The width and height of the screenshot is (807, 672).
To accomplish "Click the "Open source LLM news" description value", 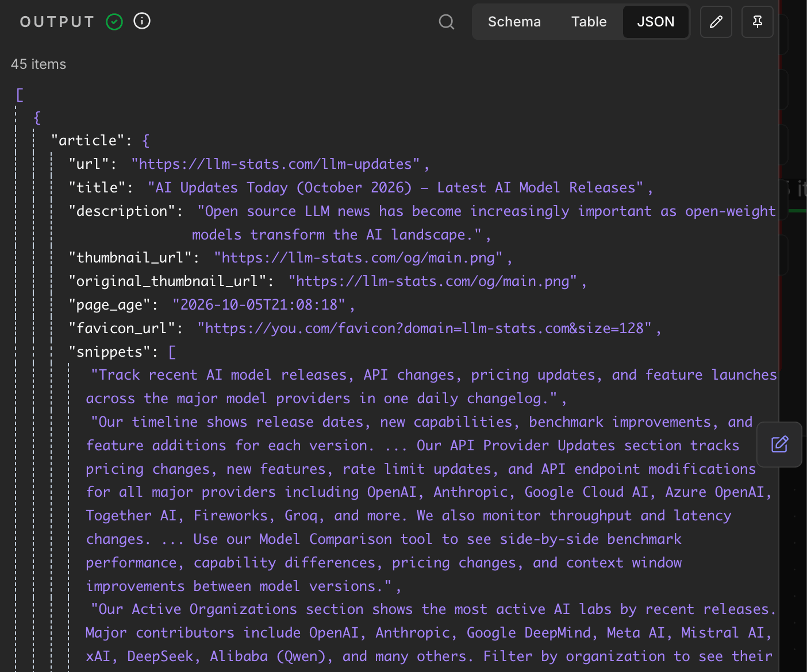I will (484, 223).
